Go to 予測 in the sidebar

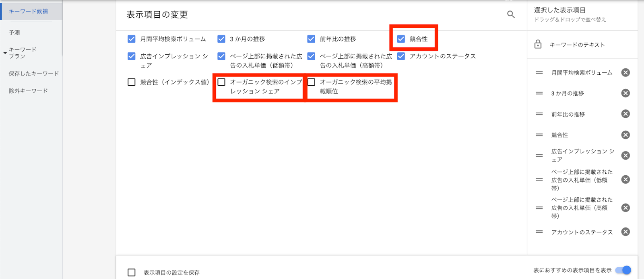[14, 32]
